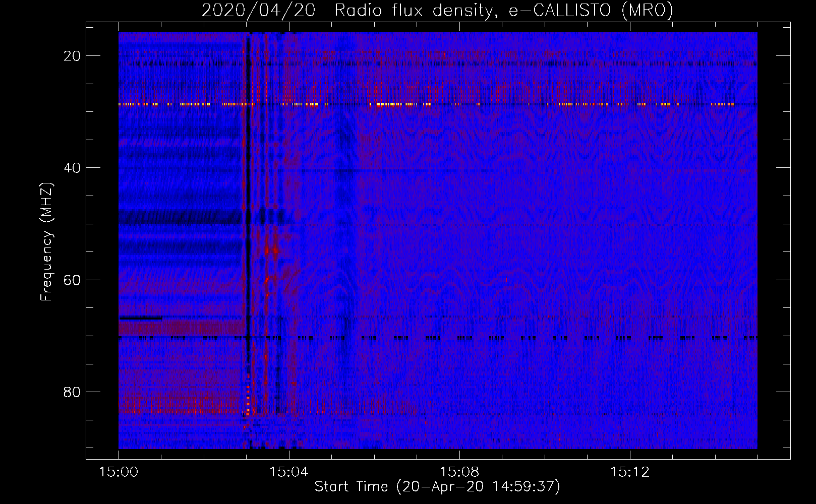Image resolution: width=816 pixels, height=504 pixels.
Task: Click the '60' frequency tick label
Action: coord(72,280)
